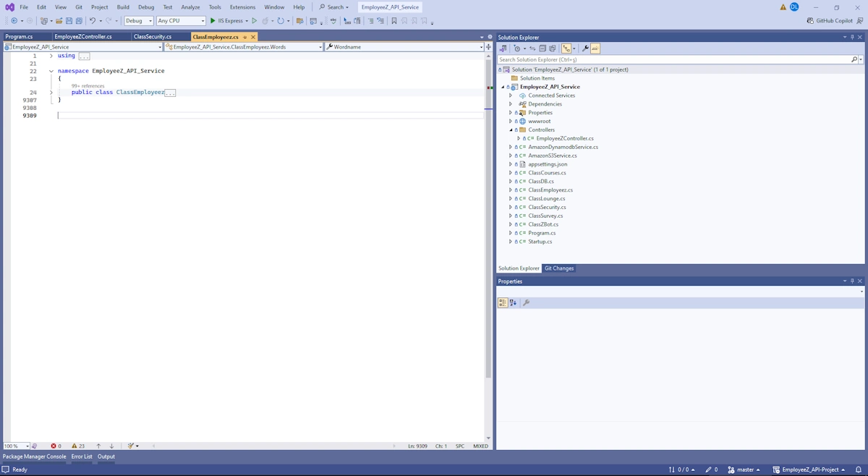Expand the wwwroot node

pyautogui.click(x=511, y=122)
